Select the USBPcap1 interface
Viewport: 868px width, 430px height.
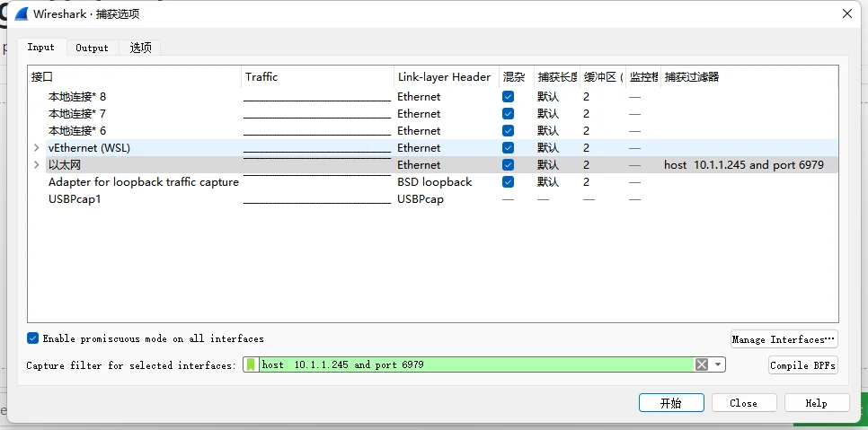click(x=75, y=199)
